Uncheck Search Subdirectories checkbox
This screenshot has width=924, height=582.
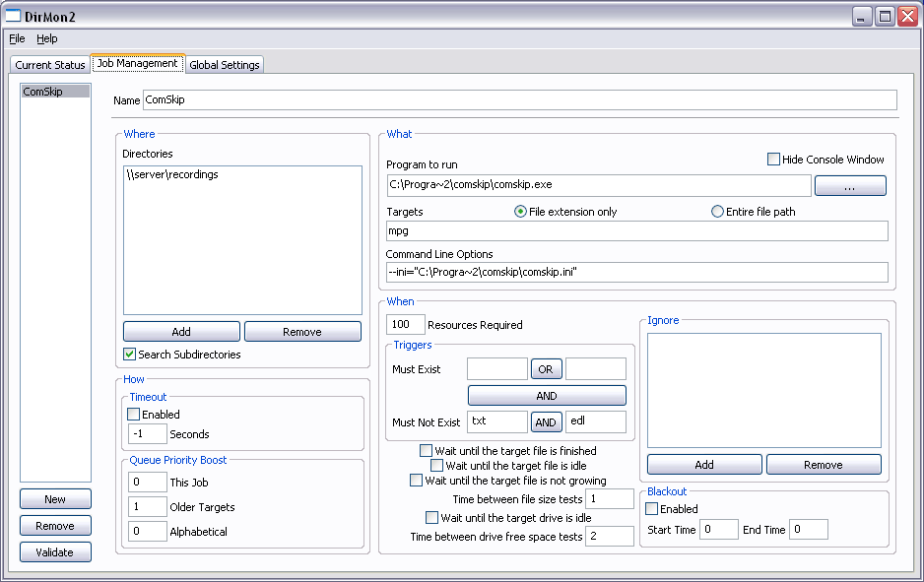coord(129,355)
